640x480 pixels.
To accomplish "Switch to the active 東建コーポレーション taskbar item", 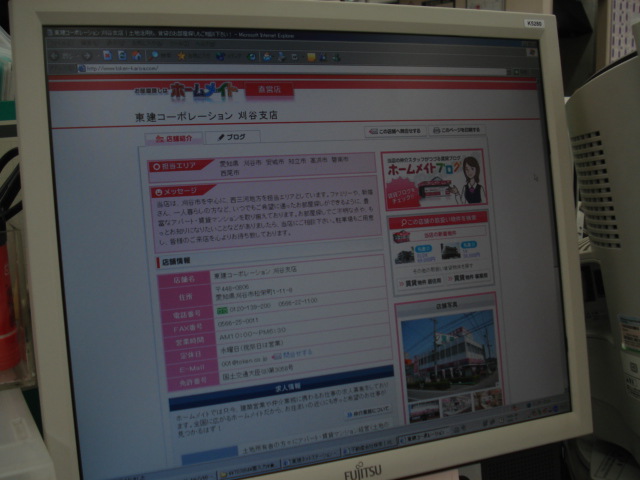I will tap(423, 437).
